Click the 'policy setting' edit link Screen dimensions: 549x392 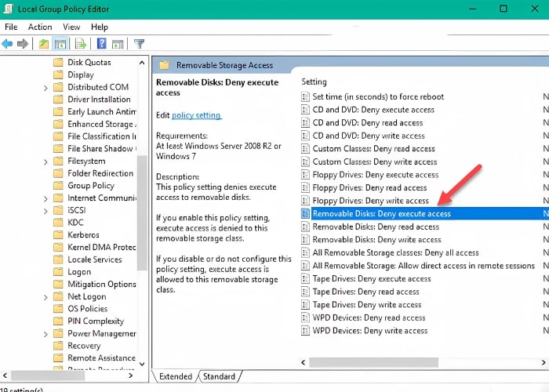[x=196, y=115]
